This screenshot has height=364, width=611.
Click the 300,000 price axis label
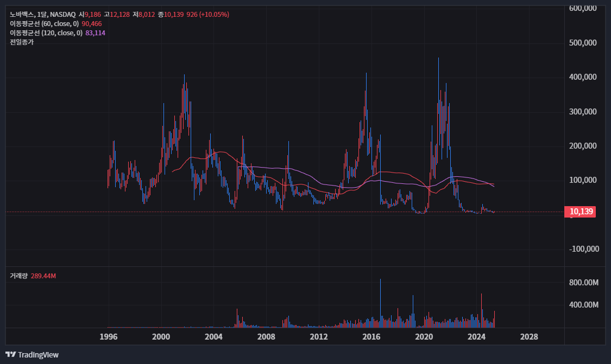[583, 112]
